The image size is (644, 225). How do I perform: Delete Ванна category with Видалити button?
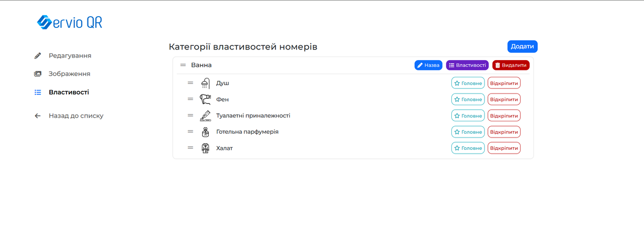510,65
